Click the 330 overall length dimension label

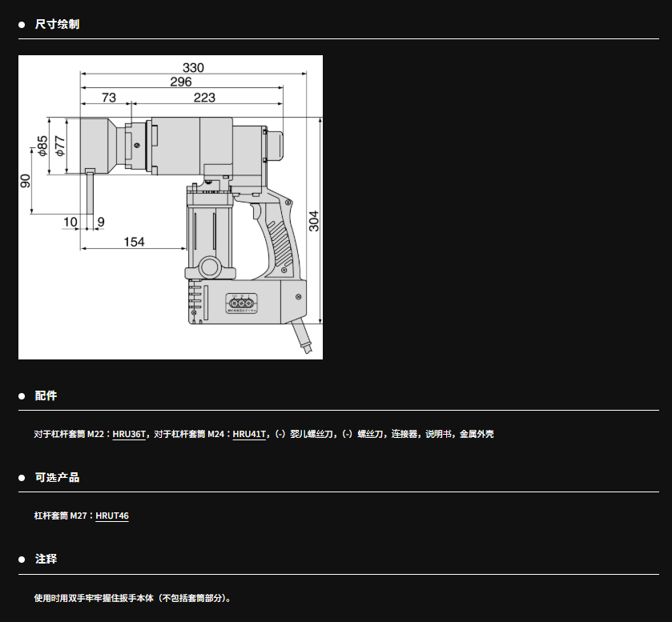pos(193,68)
